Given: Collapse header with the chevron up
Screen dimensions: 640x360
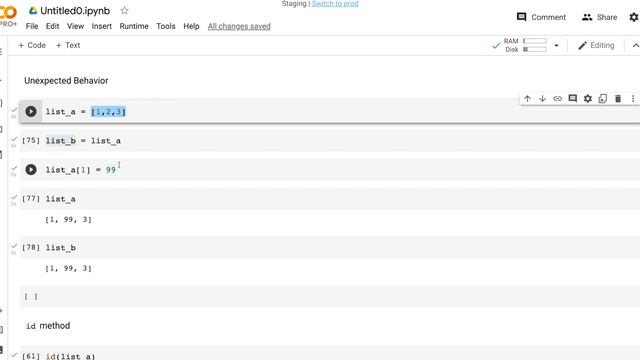Looking at the screenshot, I should click(x=635, y=45).
